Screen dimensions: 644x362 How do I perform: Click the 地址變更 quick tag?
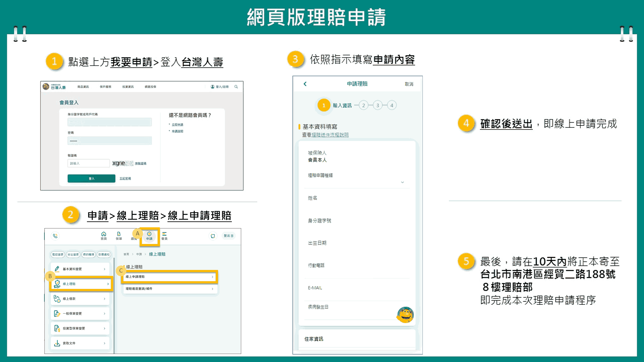(73, 255)
